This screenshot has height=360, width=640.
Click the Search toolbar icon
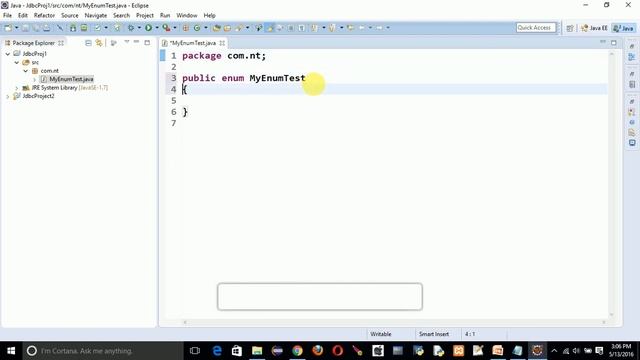pos(239,28)
